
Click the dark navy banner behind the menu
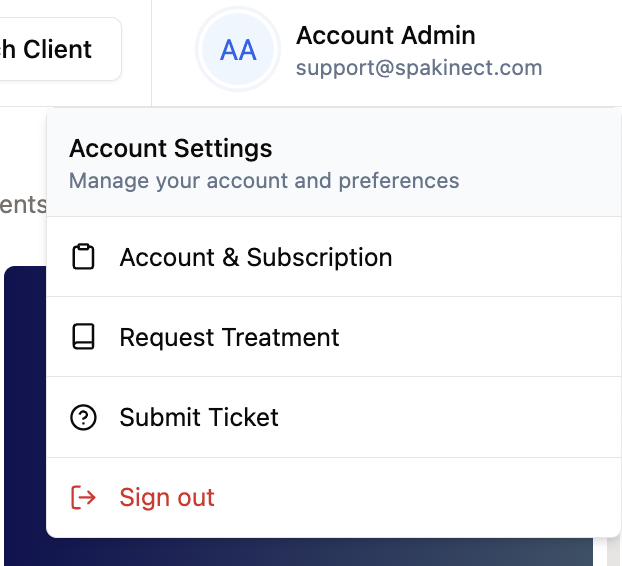click(x=25, y=416)
